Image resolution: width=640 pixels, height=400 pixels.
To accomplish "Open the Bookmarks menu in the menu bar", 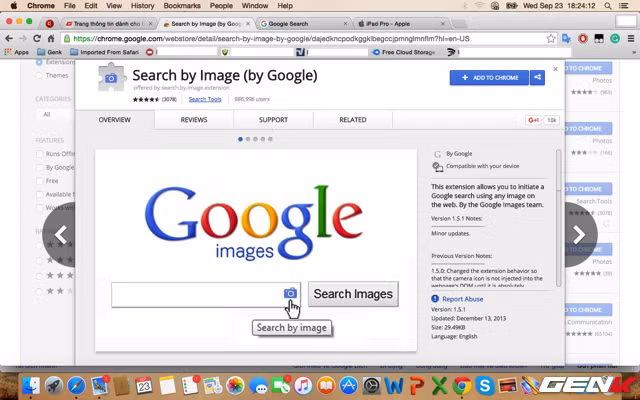I will [181, 6].
